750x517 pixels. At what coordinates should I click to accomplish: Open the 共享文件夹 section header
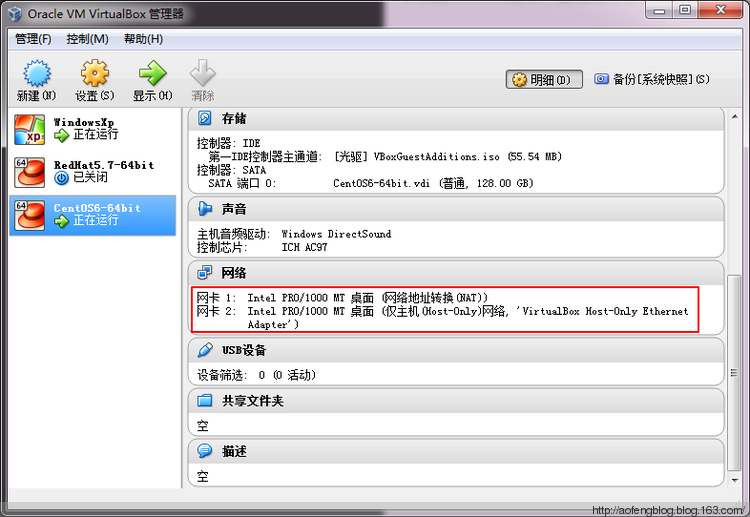pos(456,401)
